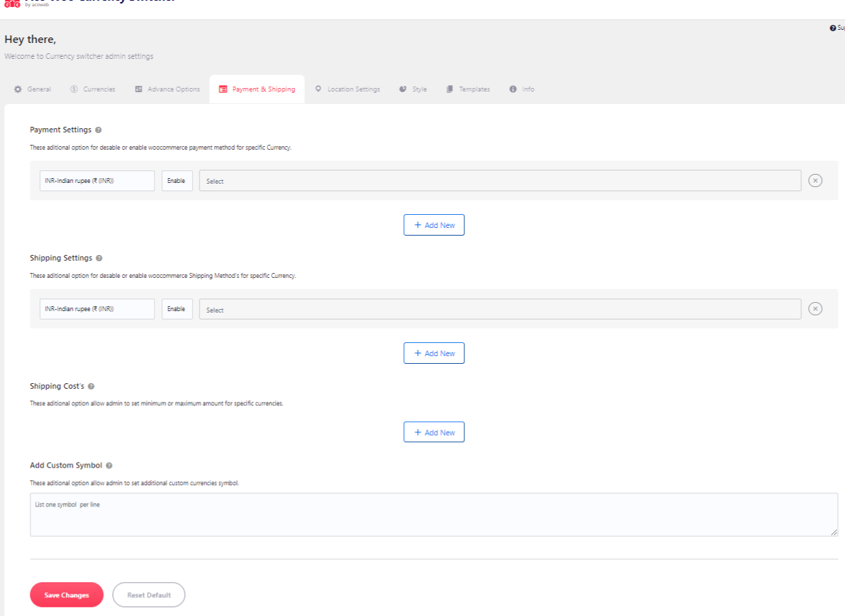The height and width of the screenshot is (616, 845).
Task: Go to Location Settings tab
Action: [347, 89]
